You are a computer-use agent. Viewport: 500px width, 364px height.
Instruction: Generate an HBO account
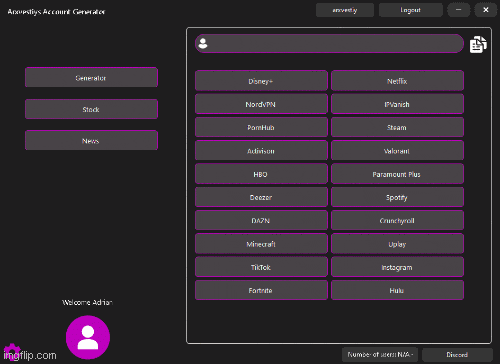pos(261,174)
